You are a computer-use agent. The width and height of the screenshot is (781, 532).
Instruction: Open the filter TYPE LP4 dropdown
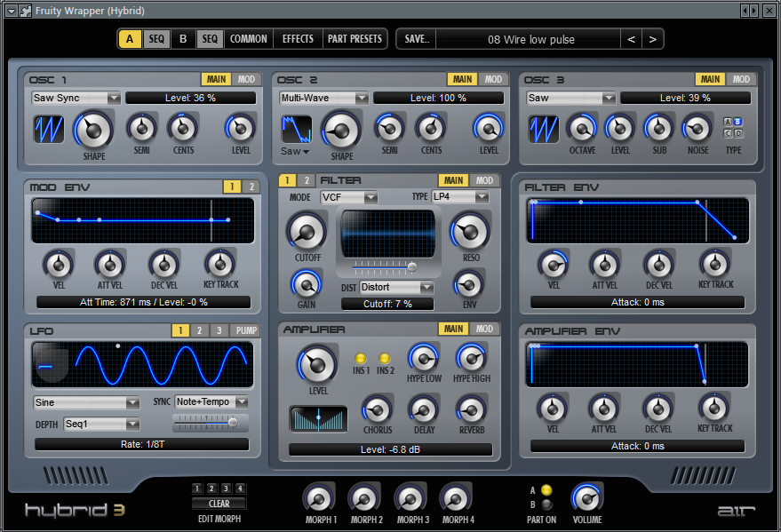(x=459, y=197)
